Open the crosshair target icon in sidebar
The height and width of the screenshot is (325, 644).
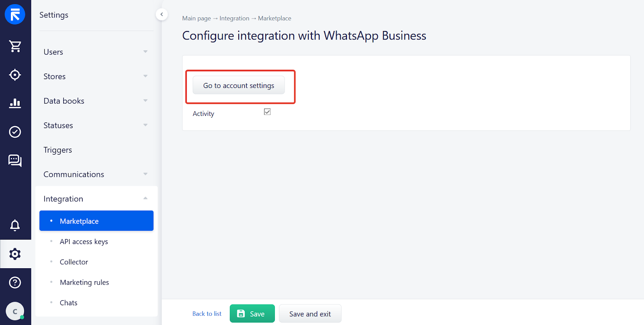15,75
